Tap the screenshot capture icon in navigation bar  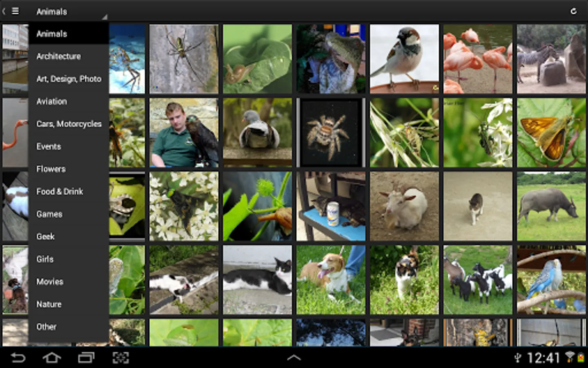tap(120, 358)
